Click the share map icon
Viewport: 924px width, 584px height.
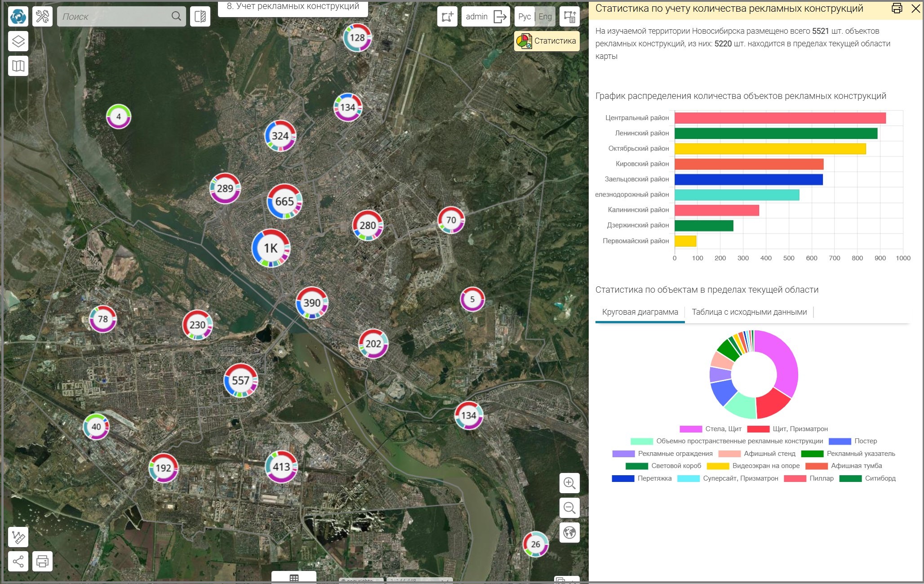pos(18,561)
